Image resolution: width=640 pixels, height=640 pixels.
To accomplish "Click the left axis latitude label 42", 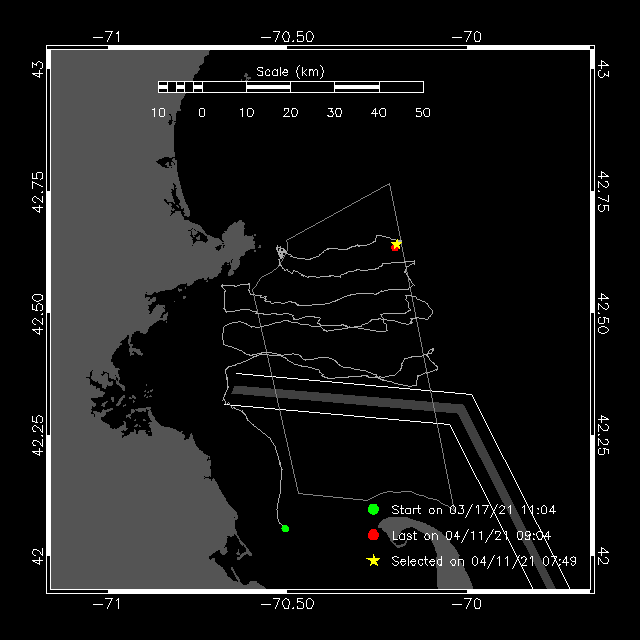I will tap(38, 557).
